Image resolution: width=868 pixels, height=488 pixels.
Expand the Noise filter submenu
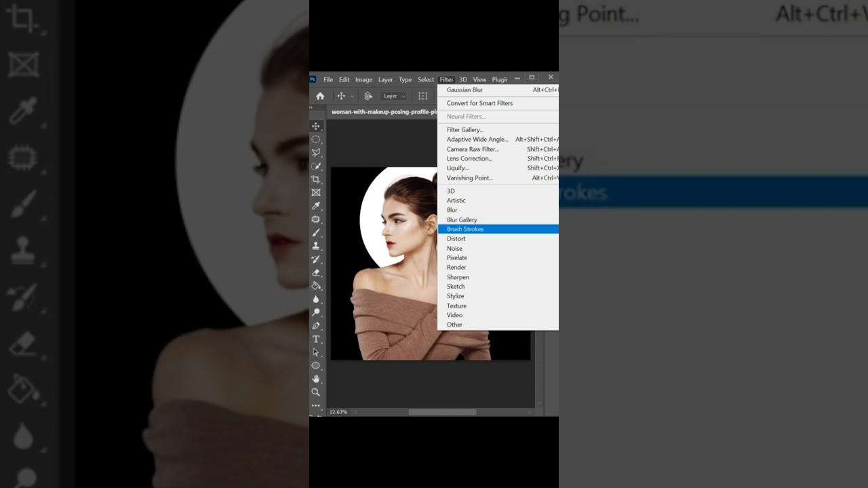tap(498, 248)
